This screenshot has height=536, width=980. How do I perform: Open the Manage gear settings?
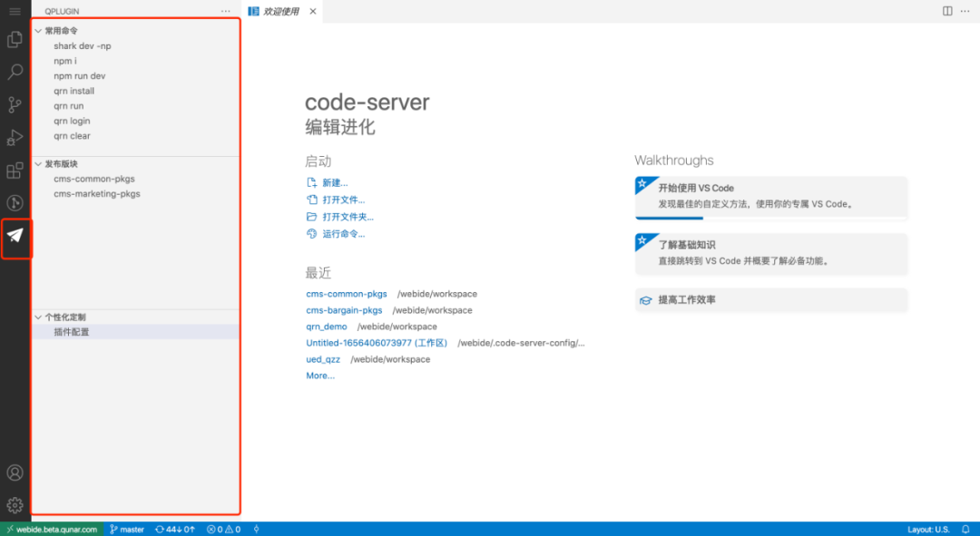coord(15,505)
